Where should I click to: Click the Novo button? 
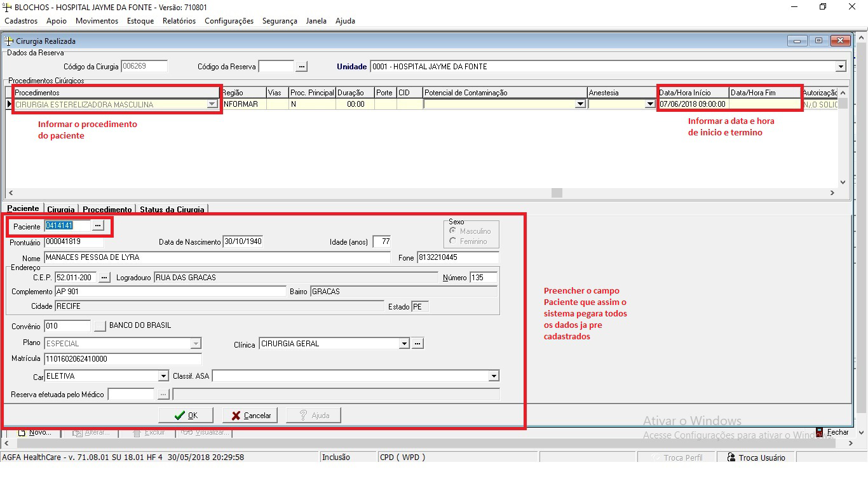click(x=34, y=433)
